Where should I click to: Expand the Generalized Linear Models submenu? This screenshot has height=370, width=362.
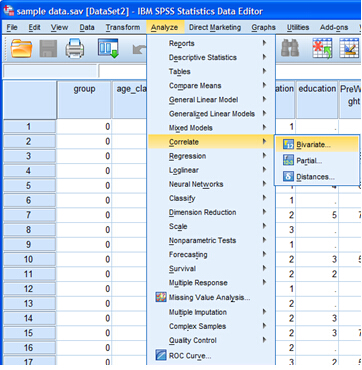point(211,114)
